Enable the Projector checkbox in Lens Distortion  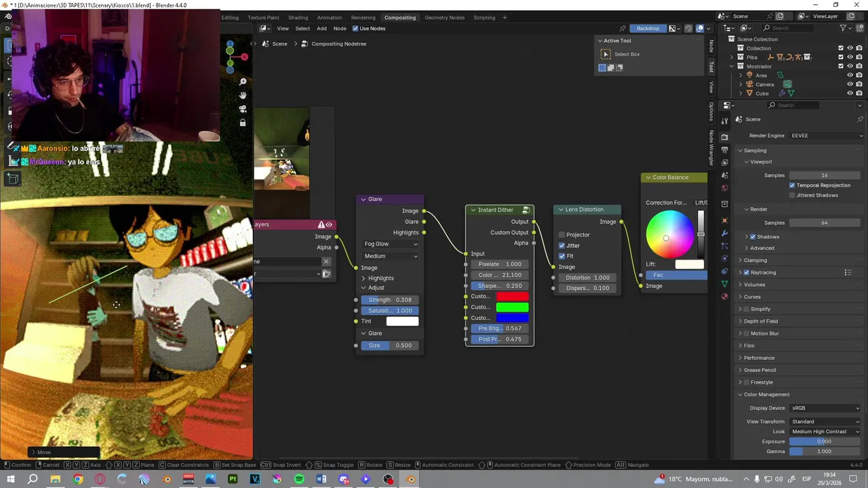pos(561,235)
